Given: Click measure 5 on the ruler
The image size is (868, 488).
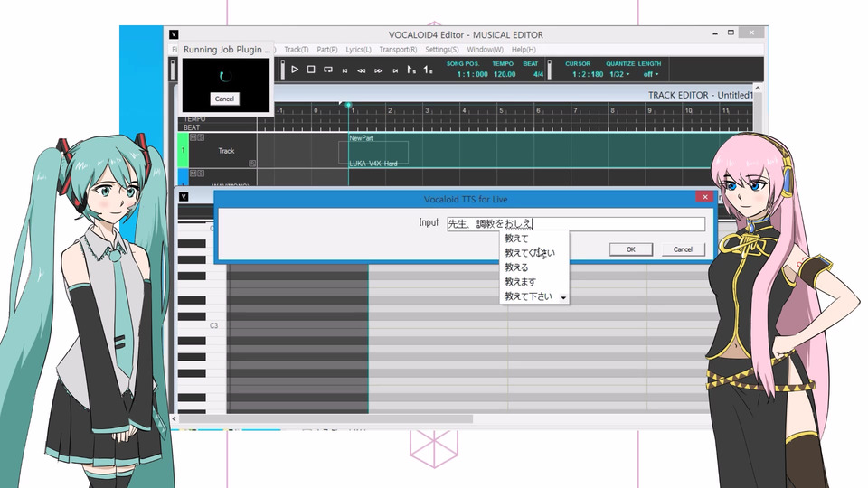Looking at the screenshot, I should coord(502,110).
